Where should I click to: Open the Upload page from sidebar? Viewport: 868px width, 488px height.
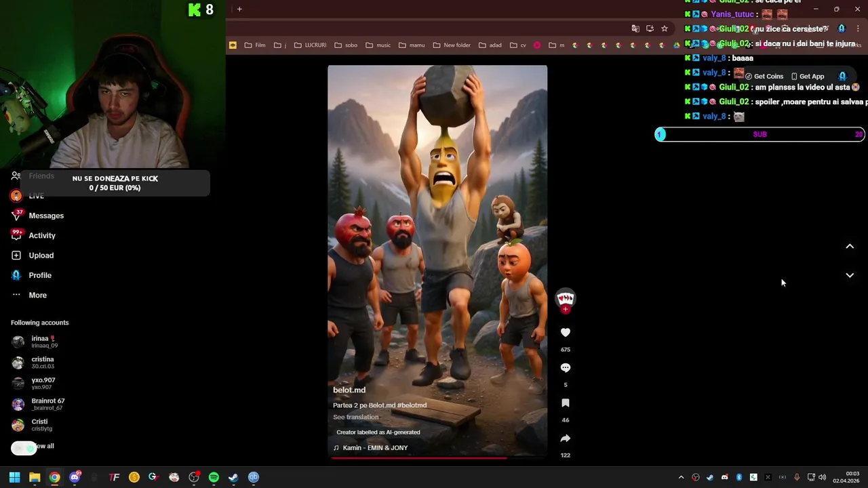[x=41, y=256]
